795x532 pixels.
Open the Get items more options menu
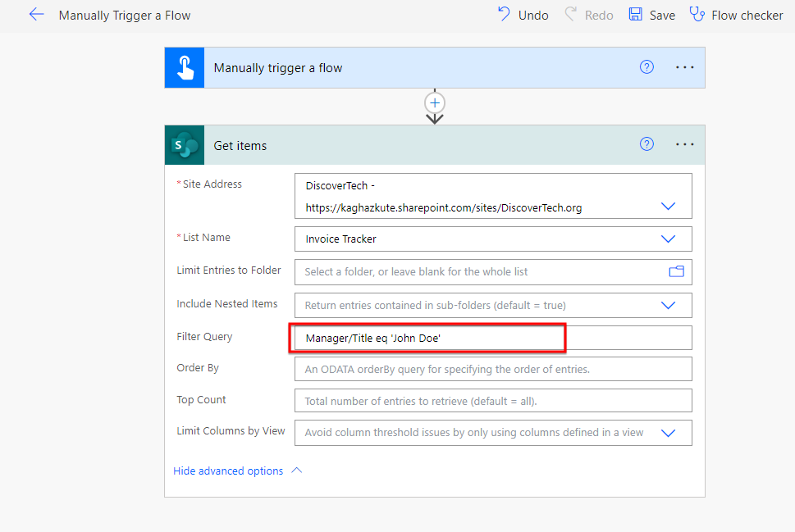point(684,144)
